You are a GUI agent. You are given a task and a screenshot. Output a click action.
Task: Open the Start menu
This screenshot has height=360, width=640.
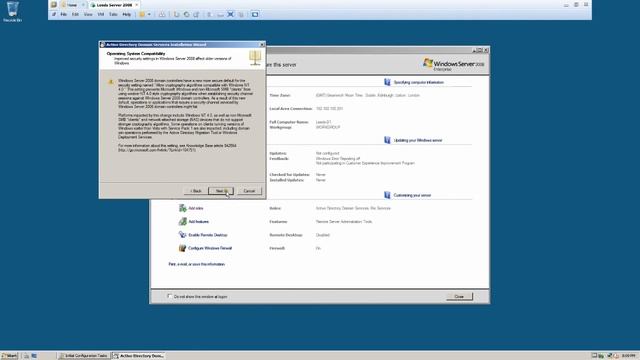[9, 356]
